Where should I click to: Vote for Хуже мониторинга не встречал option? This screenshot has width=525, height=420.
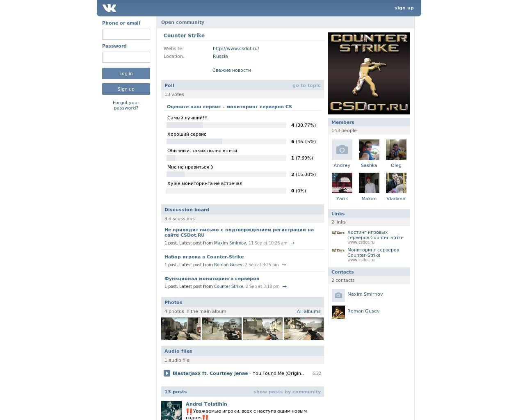(x=205, y=183)
